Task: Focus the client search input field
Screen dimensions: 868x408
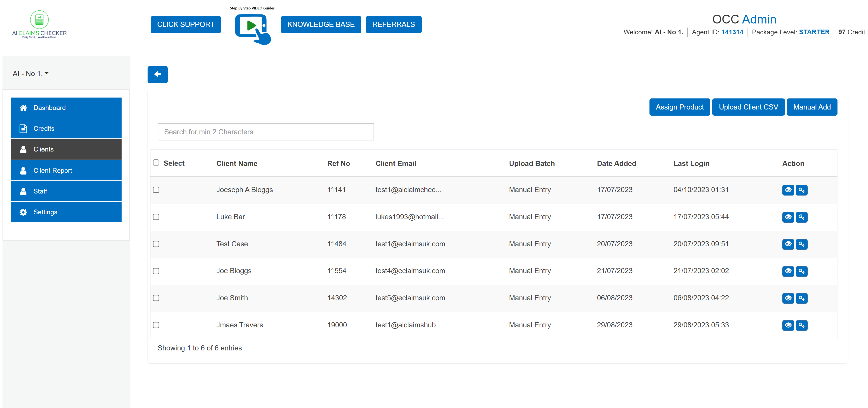Action: (266, 132)
